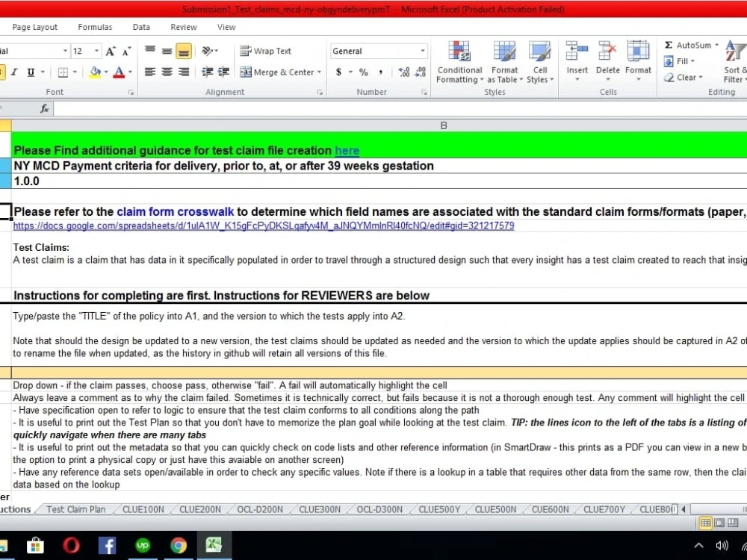Screen dimensions: 747x560
Task: Open the font size dropdown
Action: point(96,51)
